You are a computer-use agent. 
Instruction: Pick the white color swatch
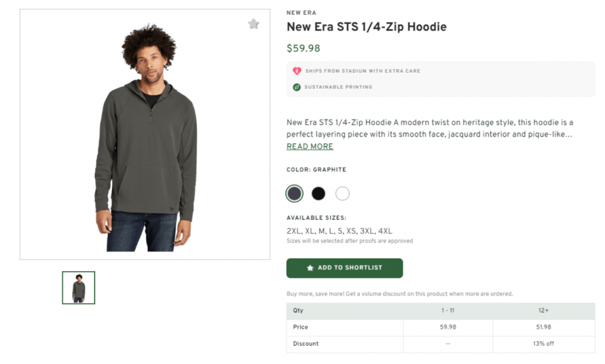point(343,193)
